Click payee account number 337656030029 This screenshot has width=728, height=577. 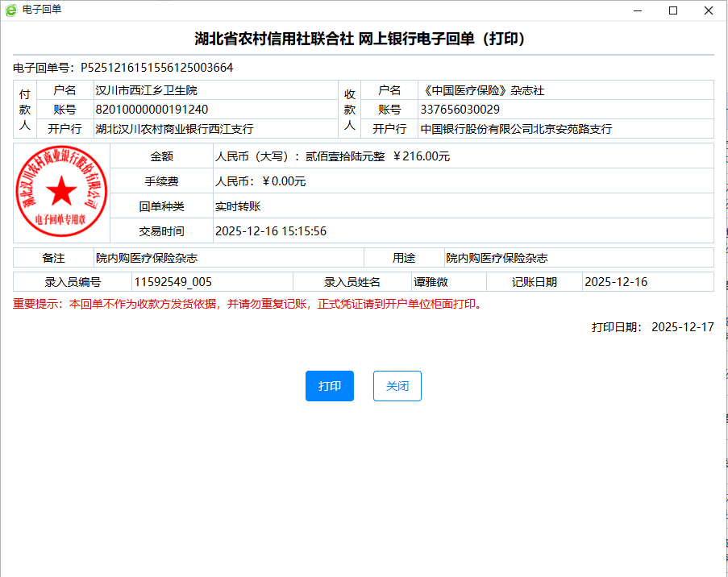[x=460, y=110]
